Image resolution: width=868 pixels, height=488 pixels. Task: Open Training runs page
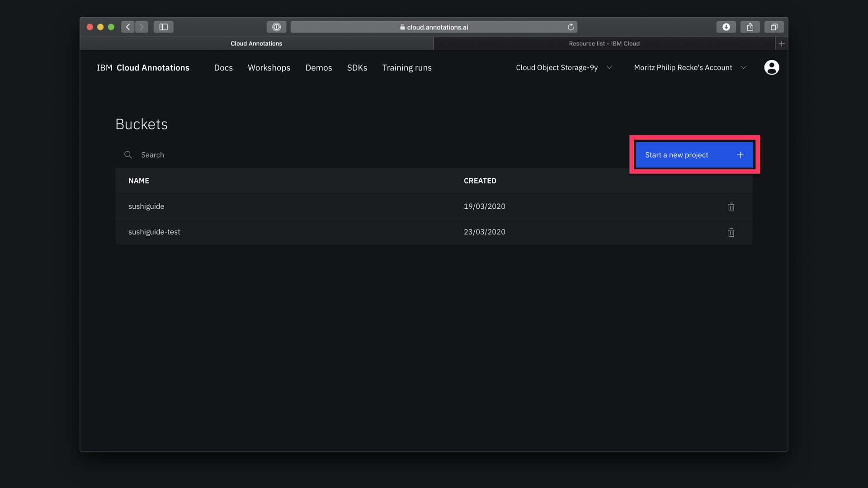tap(406, 68)
